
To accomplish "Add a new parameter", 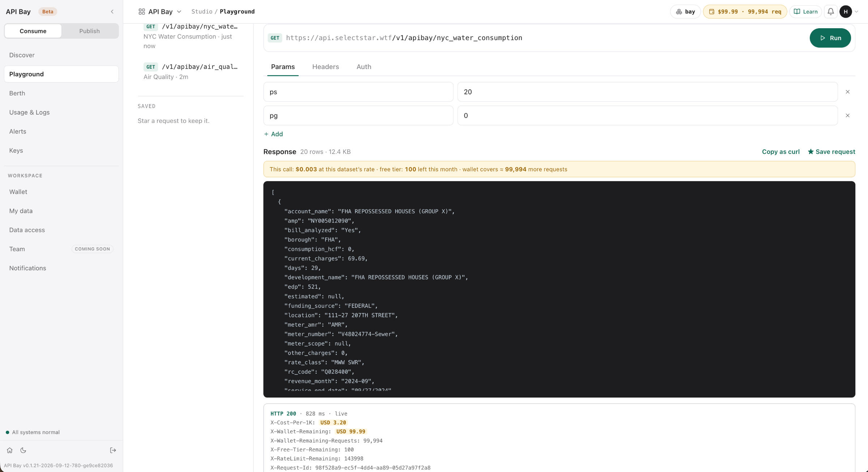I will (x=273, y=134).
